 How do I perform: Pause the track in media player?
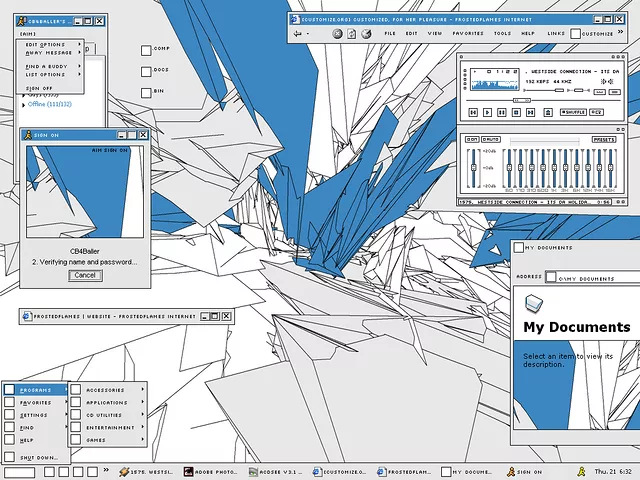[x=502, y=112]
